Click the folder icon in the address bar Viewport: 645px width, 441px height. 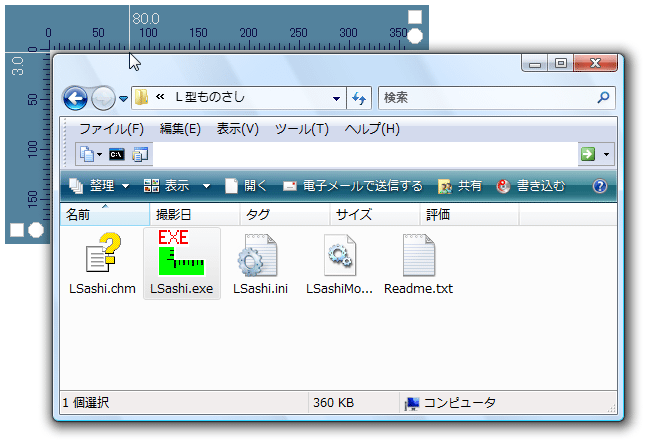142,97
